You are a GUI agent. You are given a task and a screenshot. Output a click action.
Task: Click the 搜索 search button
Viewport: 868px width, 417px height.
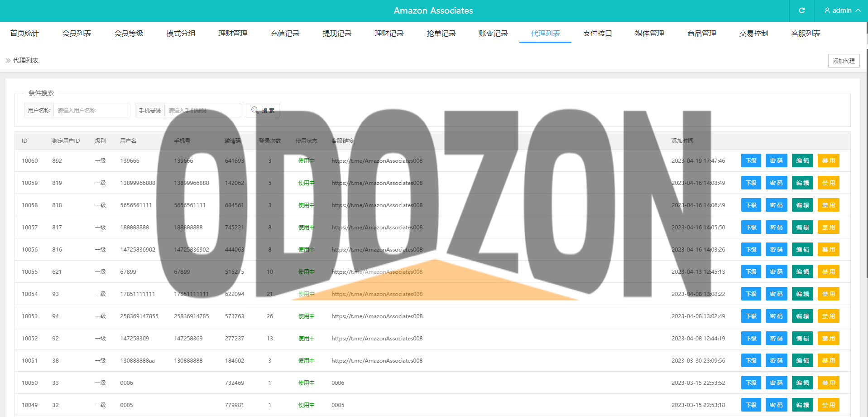(263, 110)
